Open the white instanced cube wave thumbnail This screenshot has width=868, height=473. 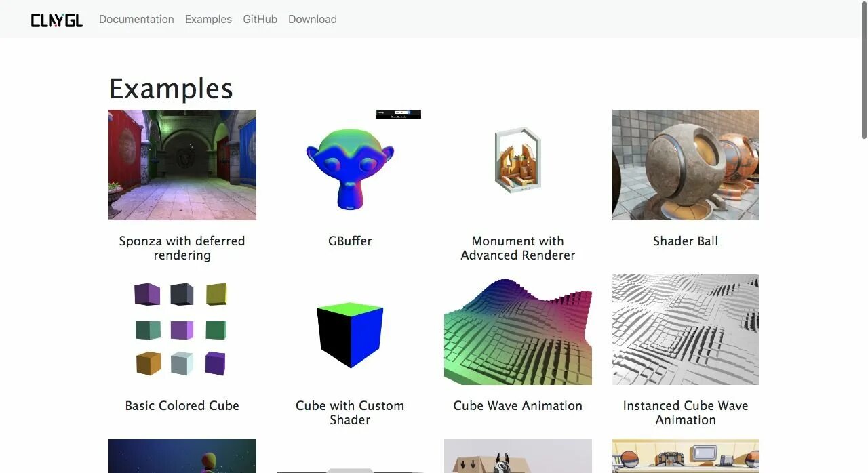coord(686,329)
